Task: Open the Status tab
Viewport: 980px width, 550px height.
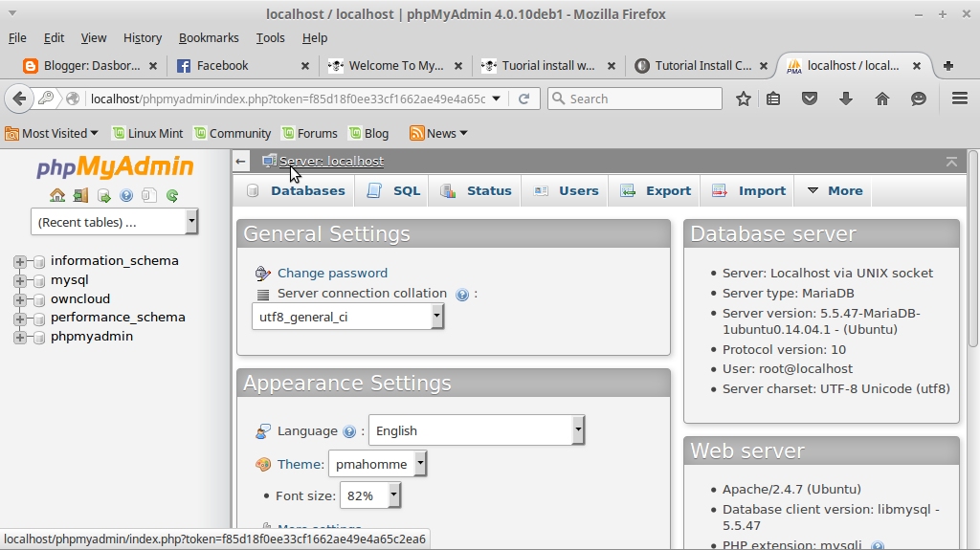Action: coord(476,191)
